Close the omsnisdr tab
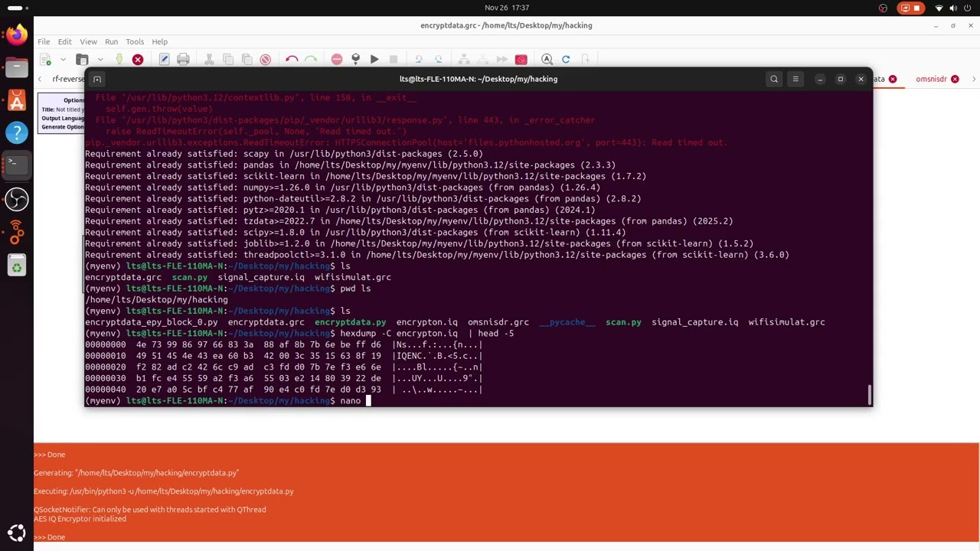This screenshot has height=551, width=980. 955,79
